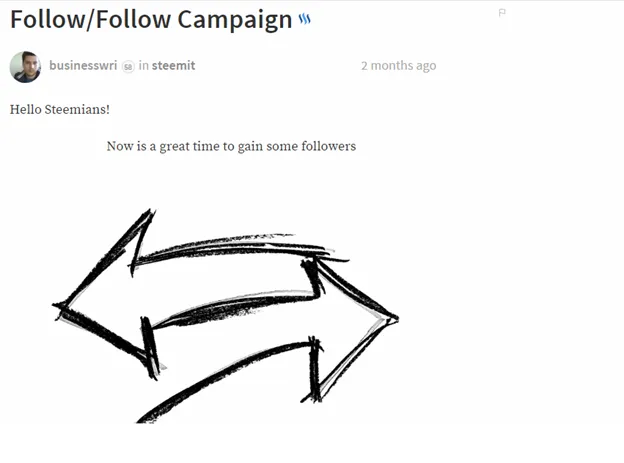The height and width of the screenshot is (463, 624).
Task: Click the blue Steem logo beside the title
Action: [304, 19]
